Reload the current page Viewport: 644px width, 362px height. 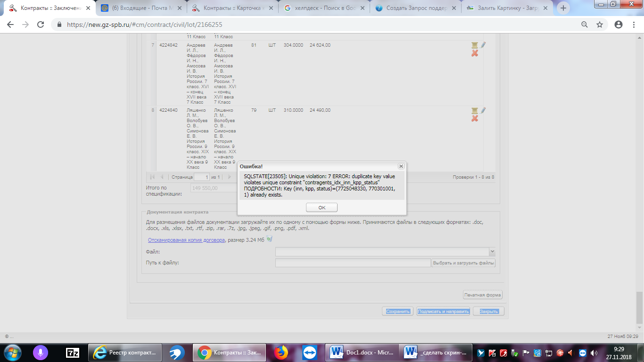coord(41,25)
